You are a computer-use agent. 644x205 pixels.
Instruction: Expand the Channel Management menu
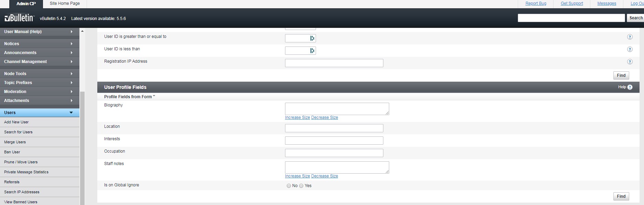click(71, 62)
